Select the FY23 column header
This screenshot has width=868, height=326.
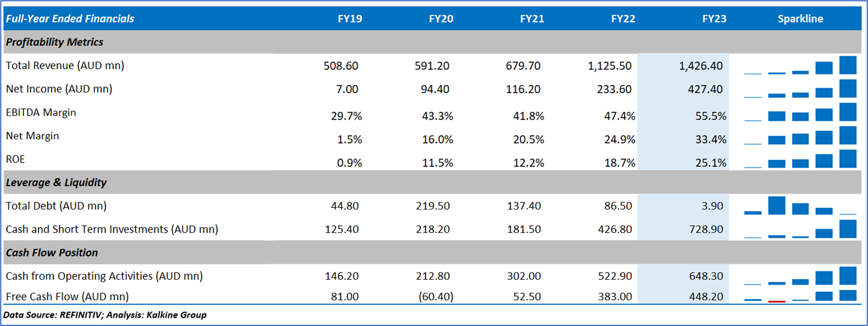(714, 19)
